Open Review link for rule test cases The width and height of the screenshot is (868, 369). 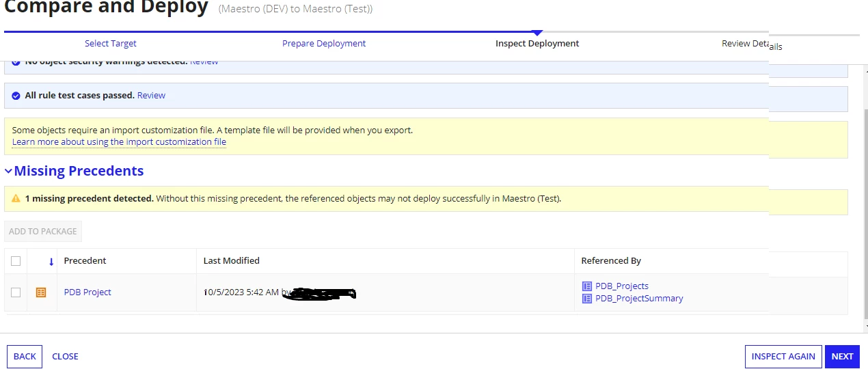[x=151, y=95]
